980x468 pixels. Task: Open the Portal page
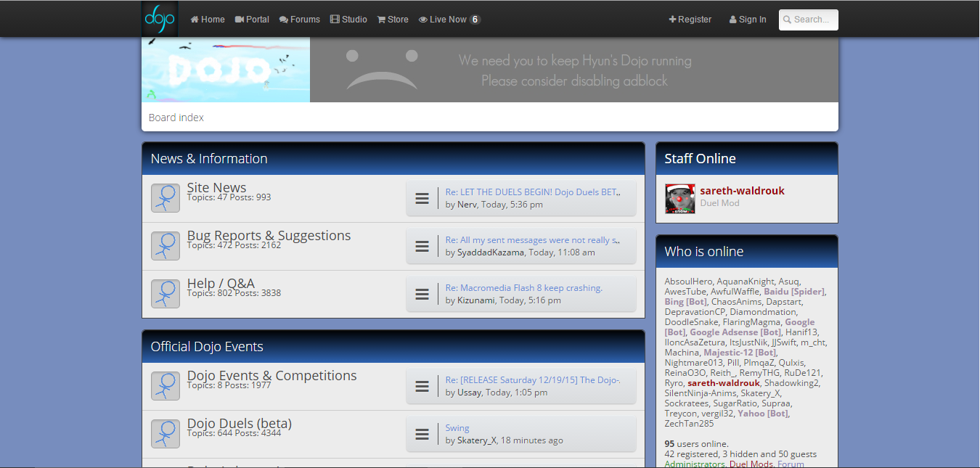click(x=253, y=20)
